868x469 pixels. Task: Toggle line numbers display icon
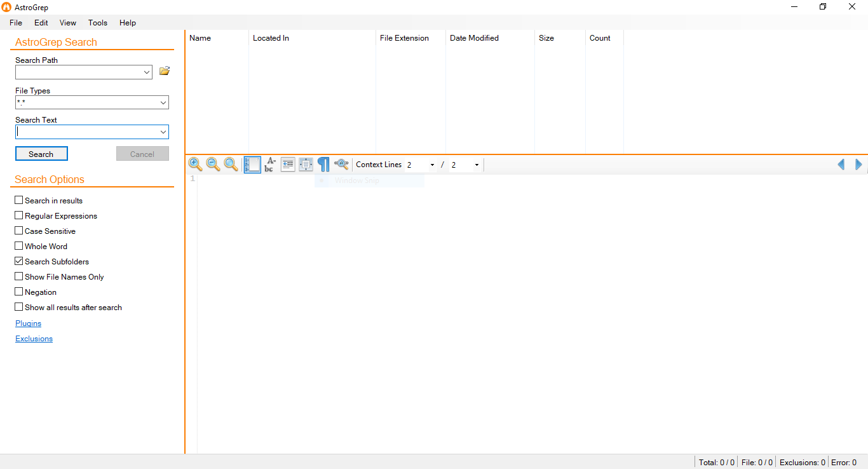[x=252, y=165]
